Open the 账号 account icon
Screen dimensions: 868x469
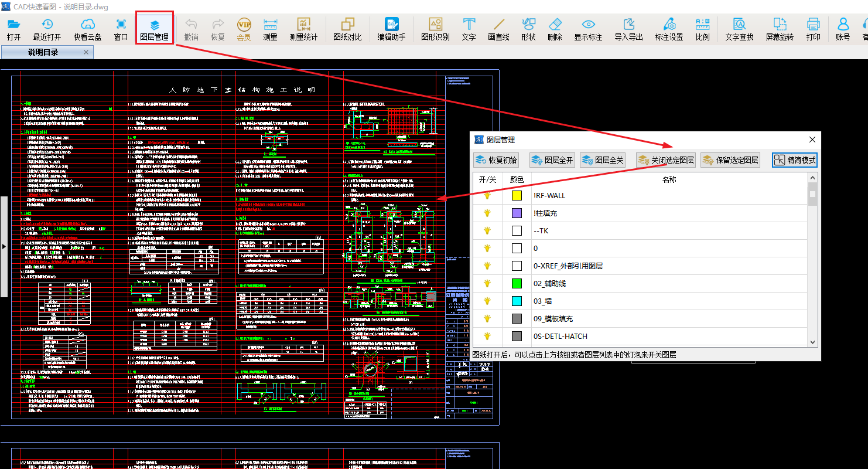pyautogui.click(x=843, y=29)
